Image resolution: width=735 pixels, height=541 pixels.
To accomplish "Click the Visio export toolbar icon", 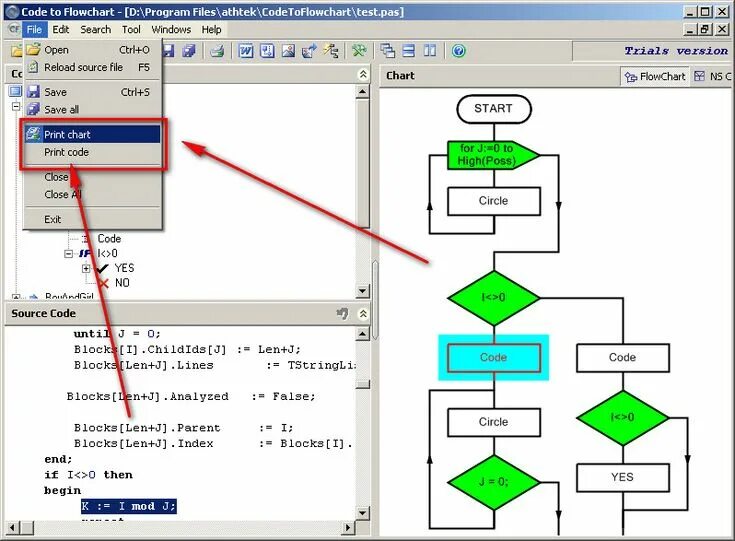I will [x=267, y=51].
